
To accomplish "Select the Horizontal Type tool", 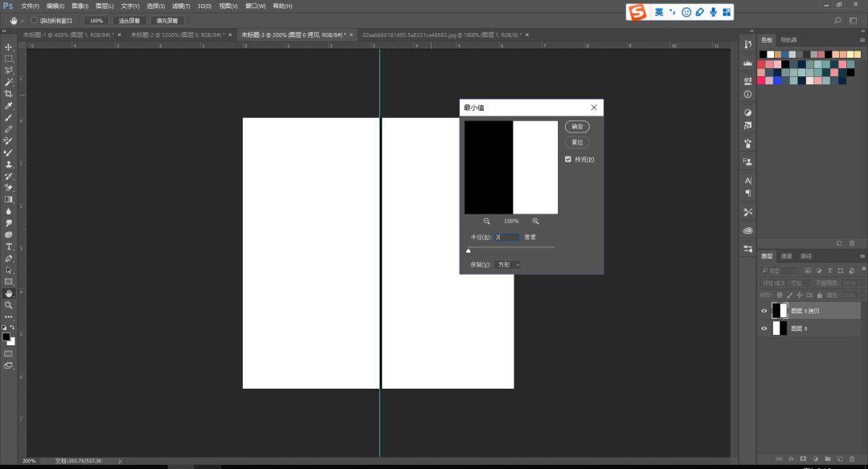I will [x=8, y=247].
